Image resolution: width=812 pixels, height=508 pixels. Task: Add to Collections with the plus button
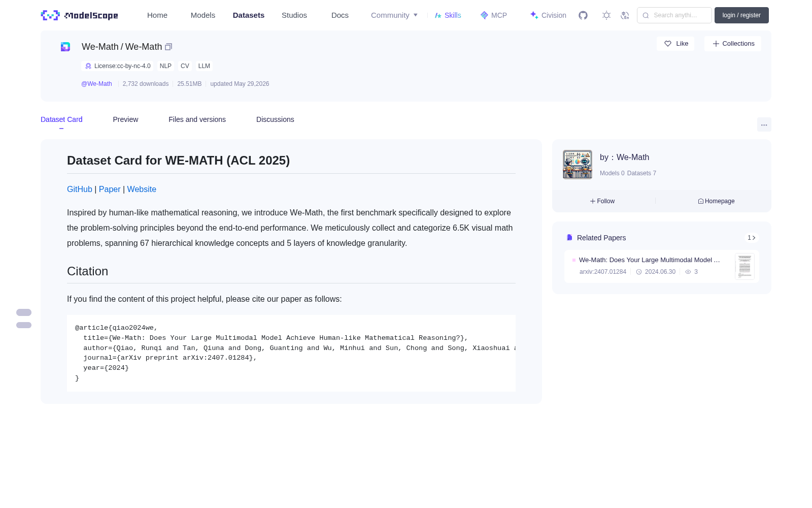(733, 44)
